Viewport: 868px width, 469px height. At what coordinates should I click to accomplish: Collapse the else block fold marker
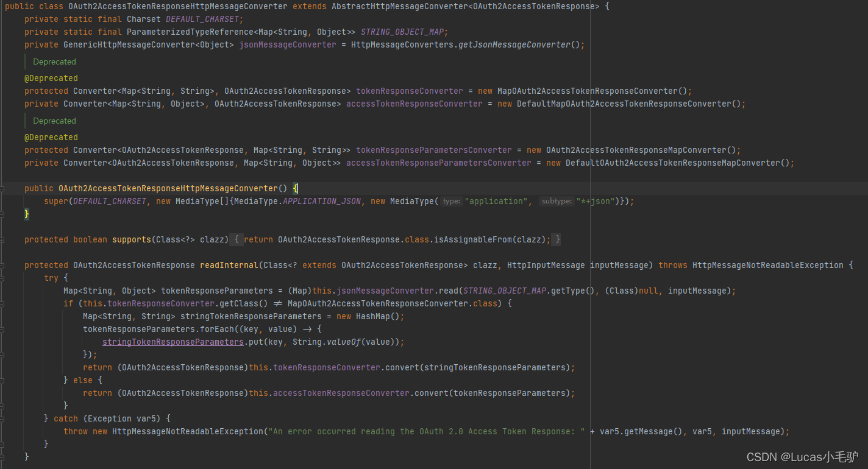tap(2, 381)
